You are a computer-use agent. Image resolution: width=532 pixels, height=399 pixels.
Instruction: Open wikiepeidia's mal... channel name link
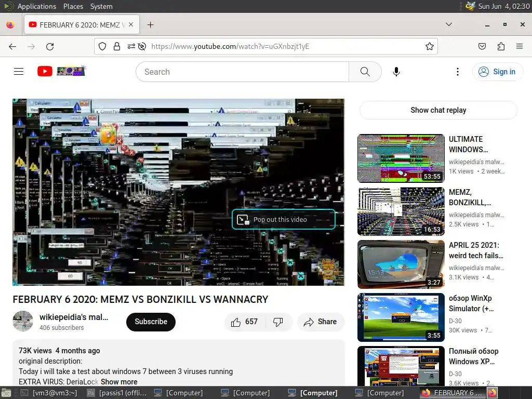click(x=74, y=317)
